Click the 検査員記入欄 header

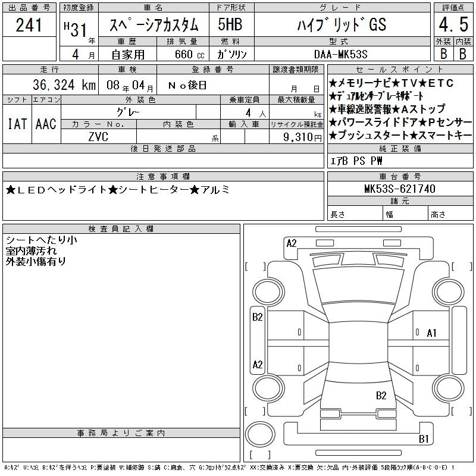pyautogui.click(x=121, y=229)
